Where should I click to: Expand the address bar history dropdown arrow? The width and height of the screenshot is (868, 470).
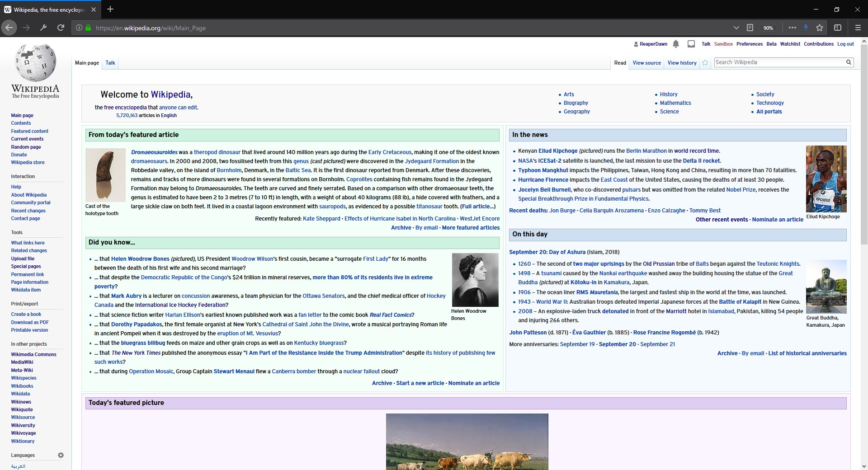click(x=736, y=28)
